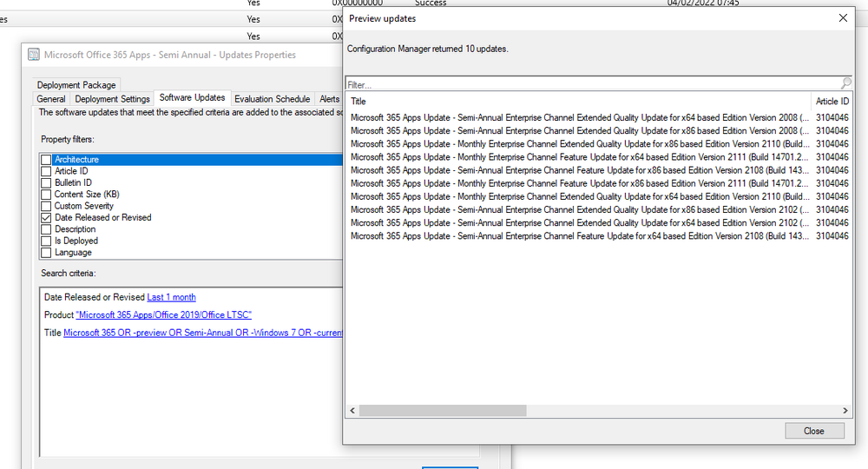
Task: Sort by the Title column header
Action: [x=578, y=102]
